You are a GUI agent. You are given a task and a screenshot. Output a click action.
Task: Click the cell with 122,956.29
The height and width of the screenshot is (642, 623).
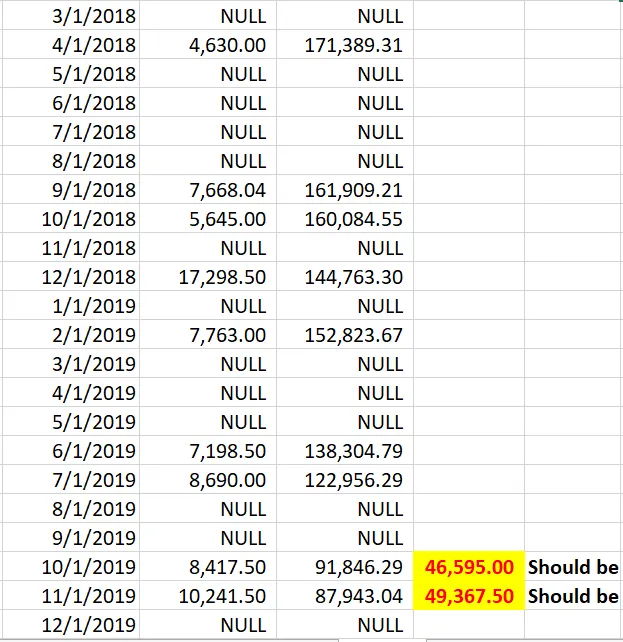pos(345,479)
